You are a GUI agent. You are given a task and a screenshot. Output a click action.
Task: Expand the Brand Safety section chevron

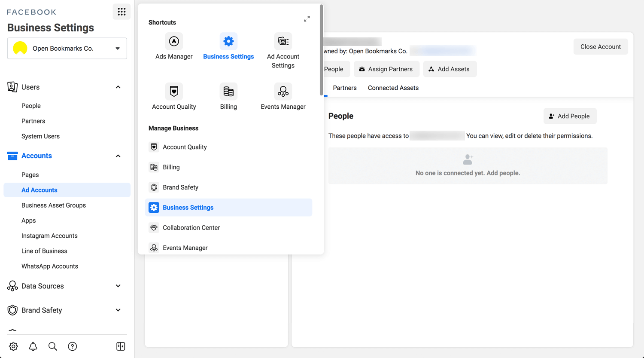tap(118, 310)
